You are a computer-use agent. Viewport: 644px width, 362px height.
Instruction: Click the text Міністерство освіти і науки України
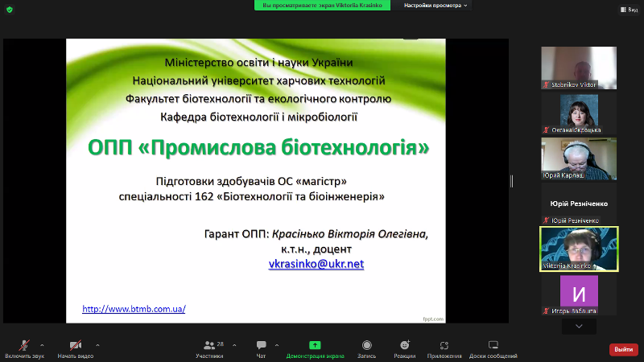[x=258, y=63]
